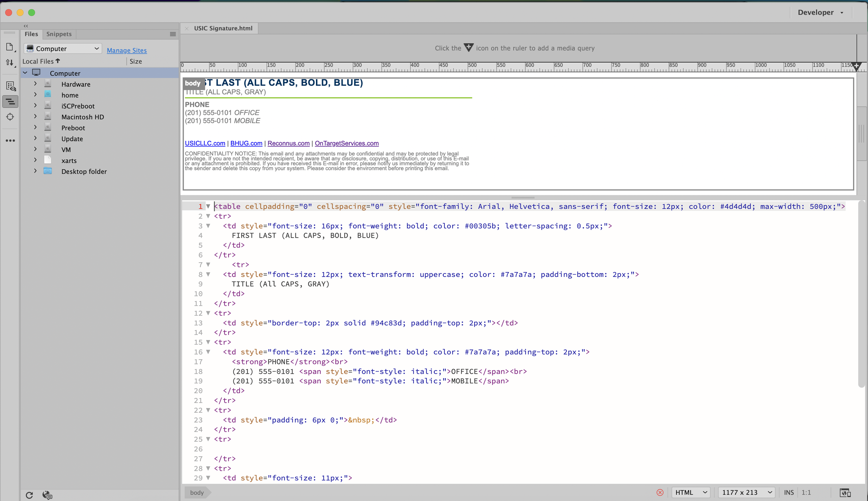The width and height of the screenshot is (868, 501).
Task: Open the Files panel options menu icon
Action: 173,34
